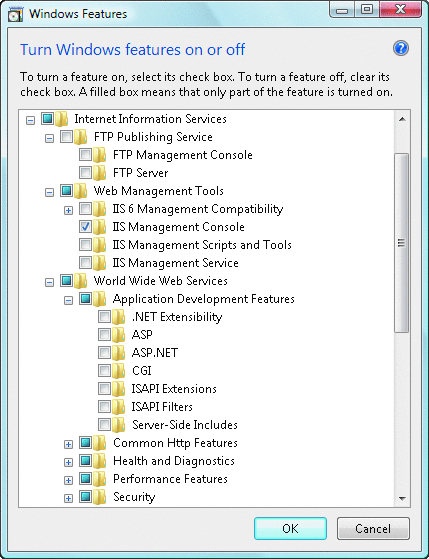
Task: Click the FTP Server folder icon
Action: point(99,173)
